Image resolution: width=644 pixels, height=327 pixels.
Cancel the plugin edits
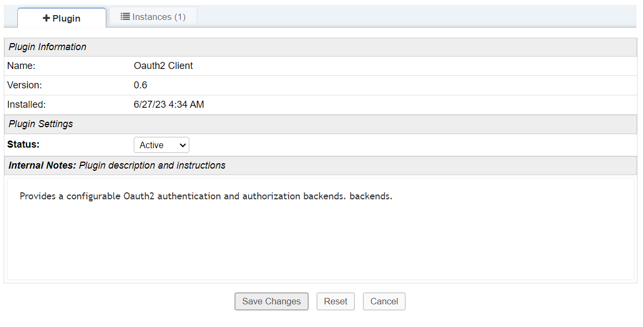click(x=384, y=301)
